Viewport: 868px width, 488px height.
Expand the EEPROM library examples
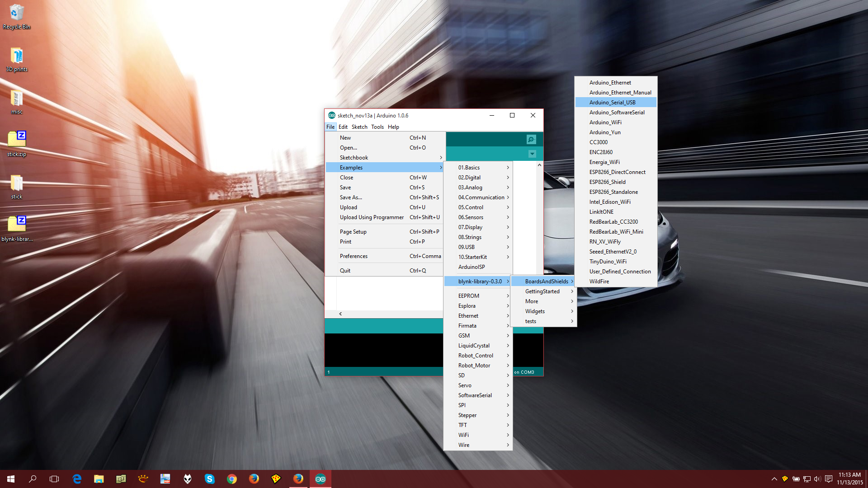click(x=478, y=296)
